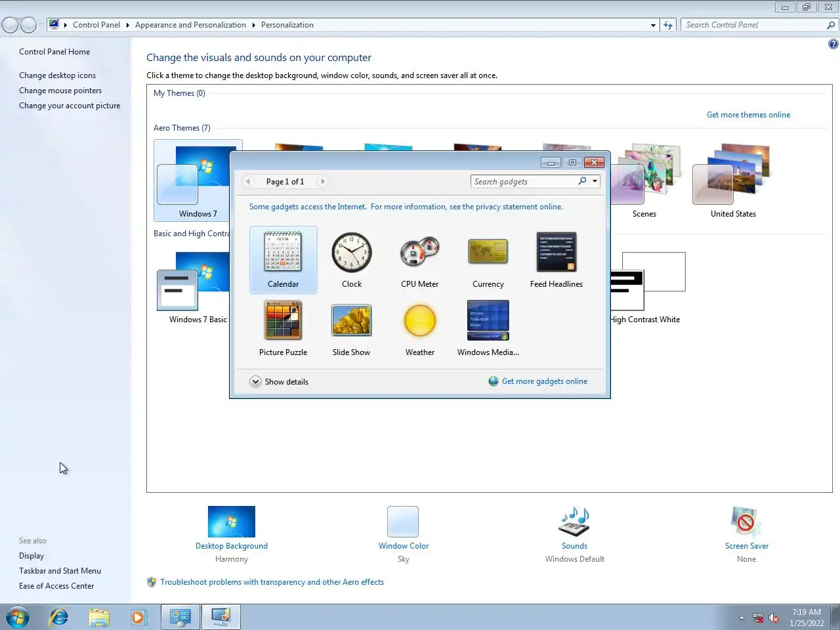Click Personalization breadcrumb item
The height and width of the screenshot is (630, 840).
(x=287, y=25)
